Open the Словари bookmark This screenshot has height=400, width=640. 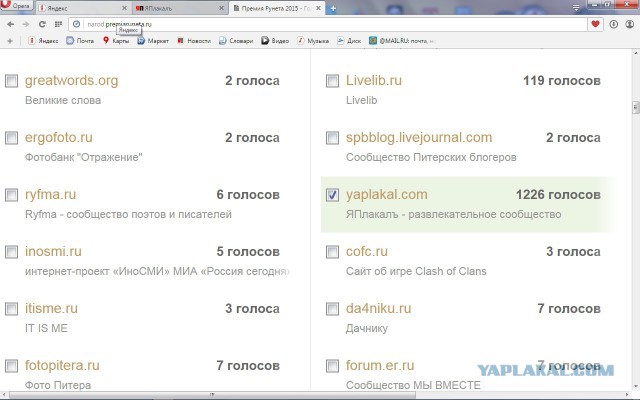pyautogui.click(x=236, y=41)
